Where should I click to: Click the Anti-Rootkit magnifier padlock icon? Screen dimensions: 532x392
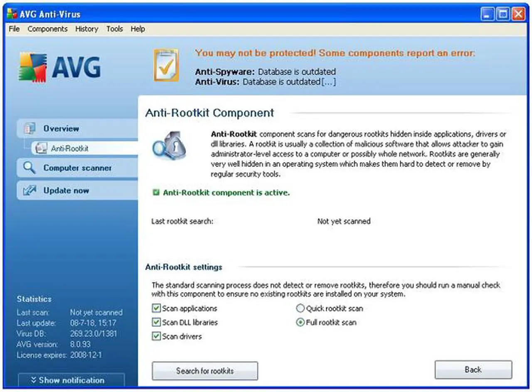click(x=169, y=146)
